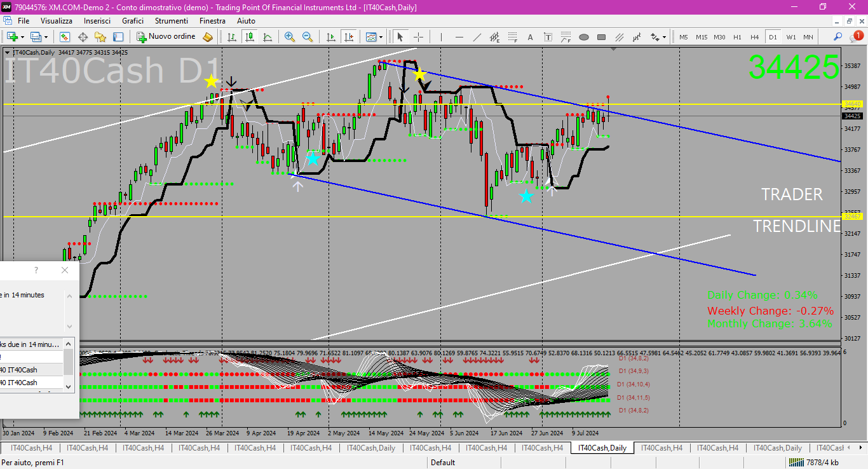The height and width of the screenshot is (469, 868).
Task: Open the Grafici menu
Action: [x=133, y=21]
